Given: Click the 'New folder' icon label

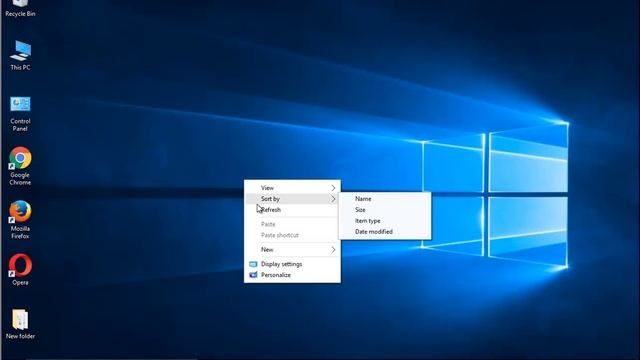Looking at the screenshot, I should coord(20,336).
